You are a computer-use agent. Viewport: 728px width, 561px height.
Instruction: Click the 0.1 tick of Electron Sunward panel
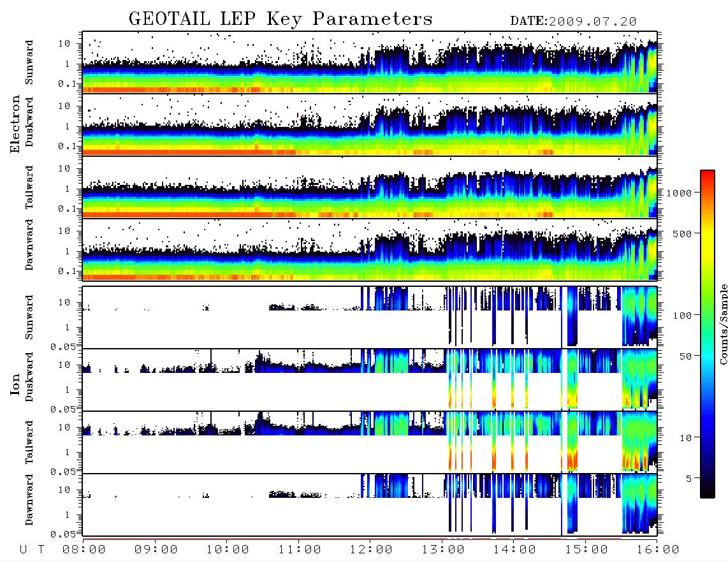click(67, 84)
